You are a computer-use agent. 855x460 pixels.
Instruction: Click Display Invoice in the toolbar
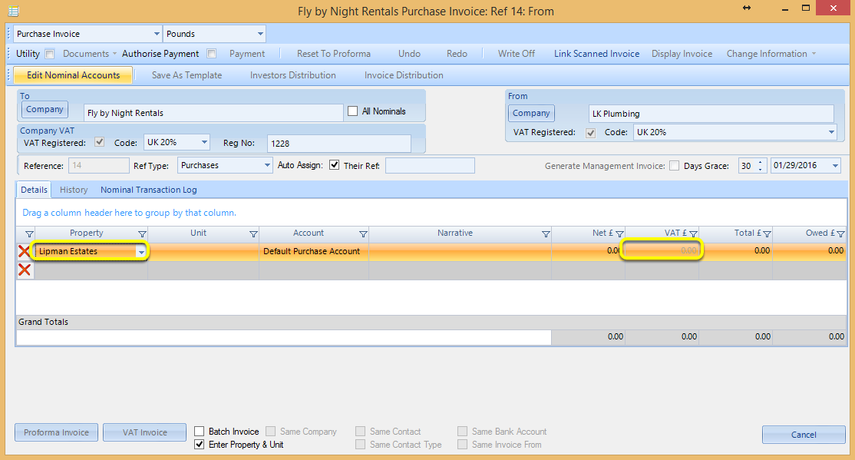point(682,53)
